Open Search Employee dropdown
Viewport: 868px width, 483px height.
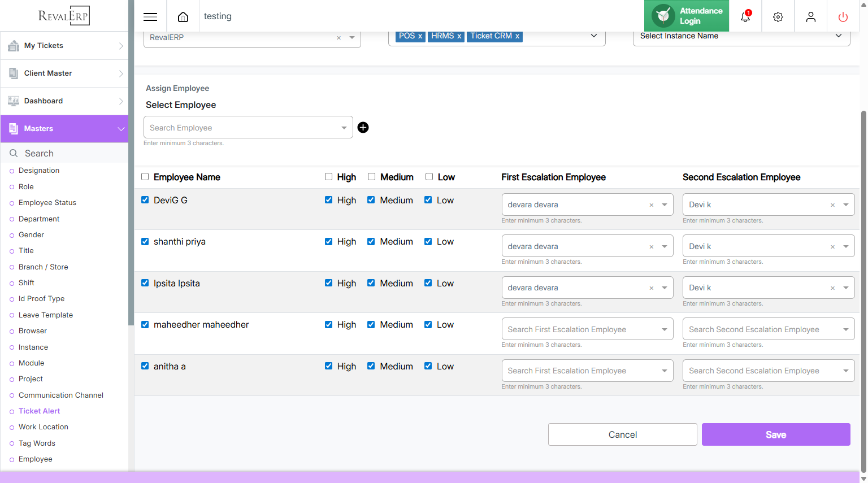[248, 128]
